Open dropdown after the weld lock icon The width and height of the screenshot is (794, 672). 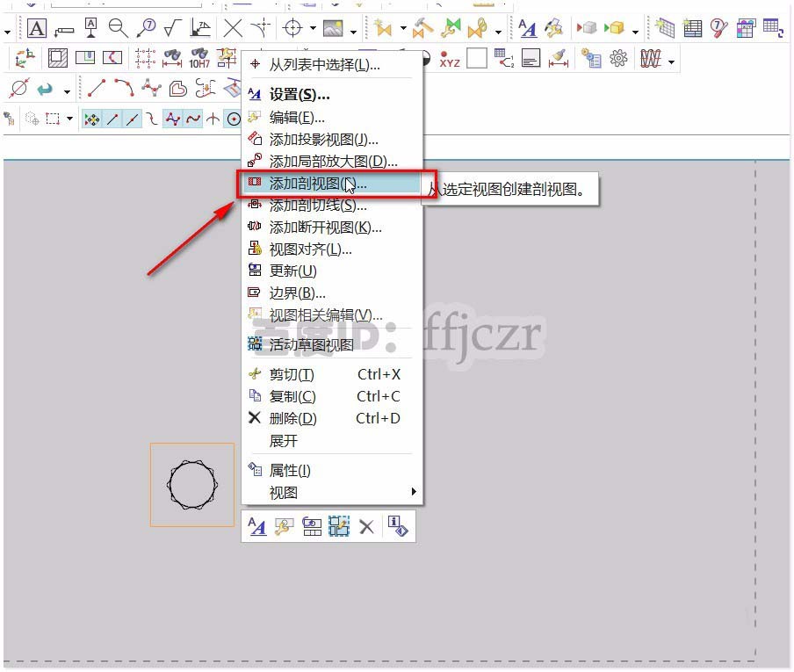coord(498,32)
